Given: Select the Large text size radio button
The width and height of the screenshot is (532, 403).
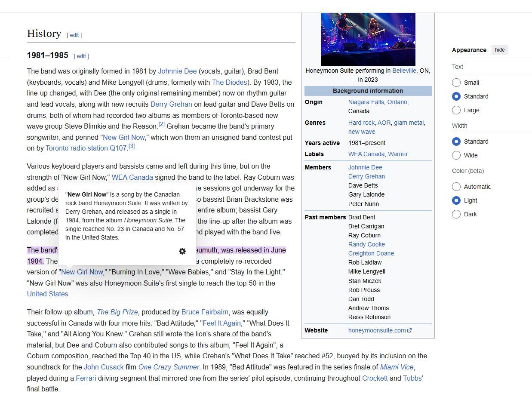Looking at the screenshot, I should click(x=456, y=110).
